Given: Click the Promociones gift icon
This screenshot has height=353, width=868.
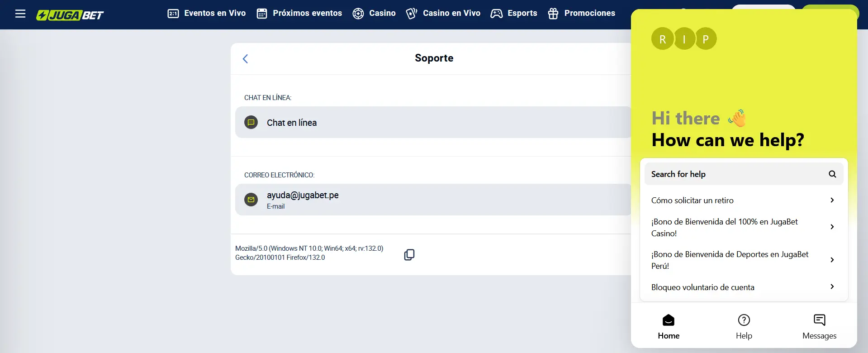Looking at the screenshot, I should coord(553,14).
